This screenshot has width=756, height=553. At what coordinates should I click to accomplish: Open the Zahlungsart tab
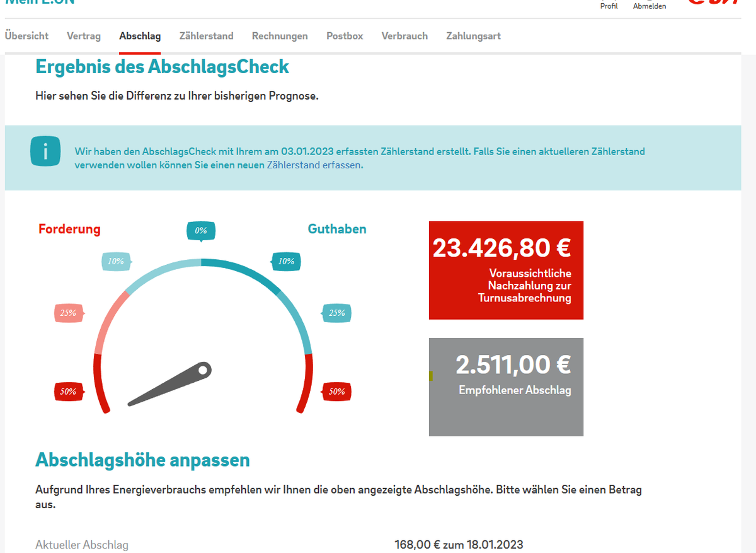(473, 36)
